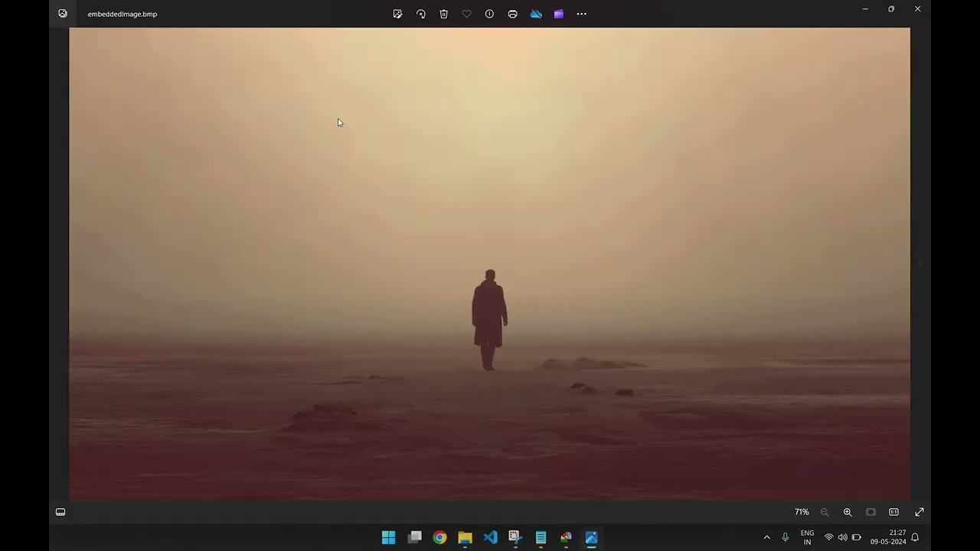Switch to Photos app on taskbar
Viewport: 980px width, 551px height.
(x=591, y=537)
